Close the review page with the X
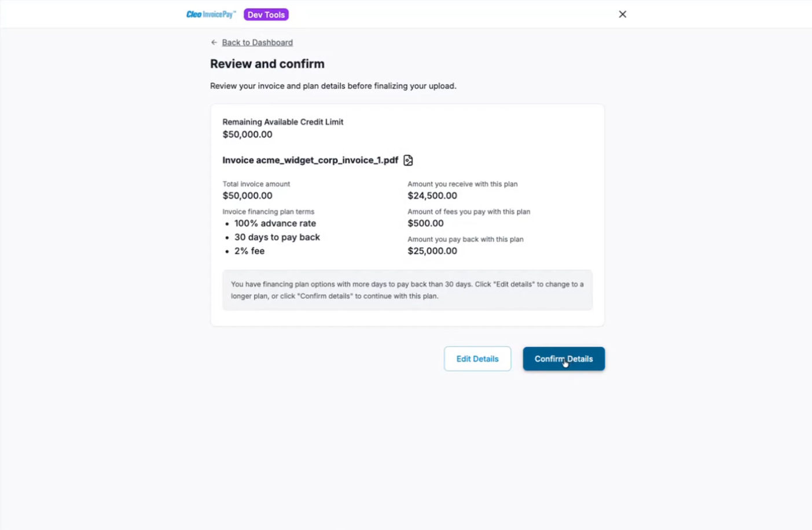The width and height of the screenshot is (812, 530). (623, 14)
